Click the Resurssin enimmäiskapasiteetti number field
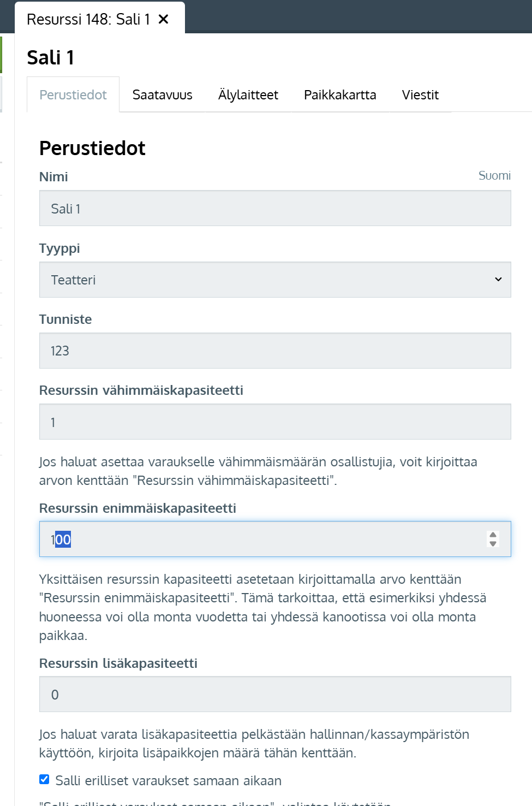 pos(262,540)
